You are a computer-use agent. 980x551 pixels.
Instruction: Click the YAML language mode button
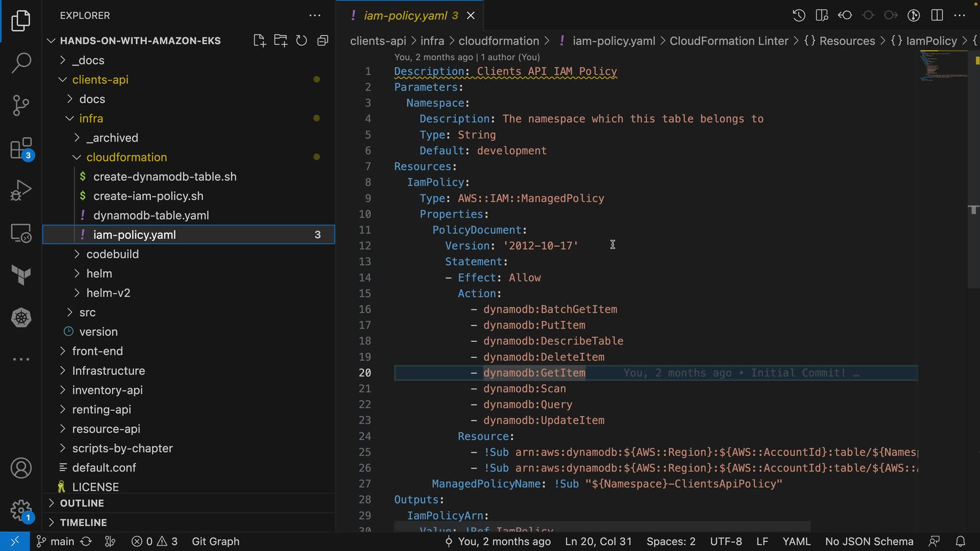796,541
